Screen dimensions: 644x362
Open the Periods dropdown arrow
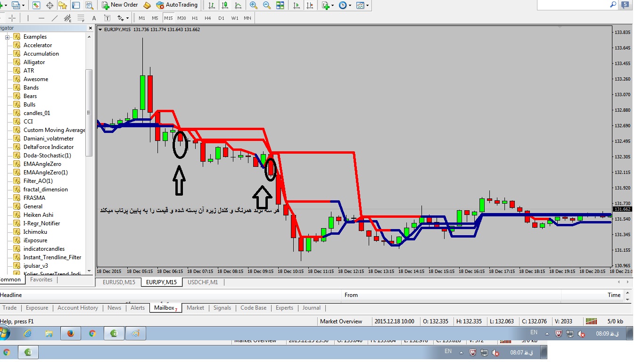tap(350, 6)
